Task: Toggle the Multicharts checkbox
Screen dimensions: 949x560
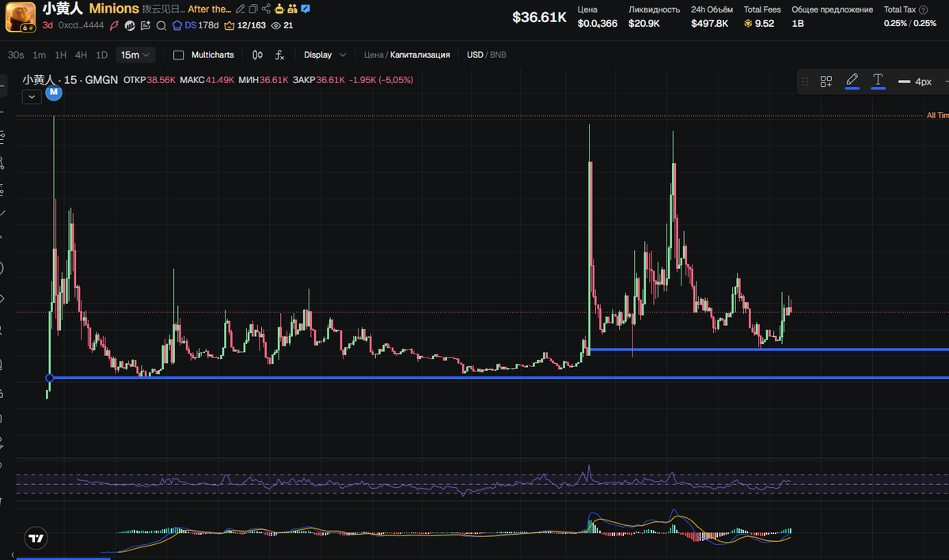Action: click(179, 55)
